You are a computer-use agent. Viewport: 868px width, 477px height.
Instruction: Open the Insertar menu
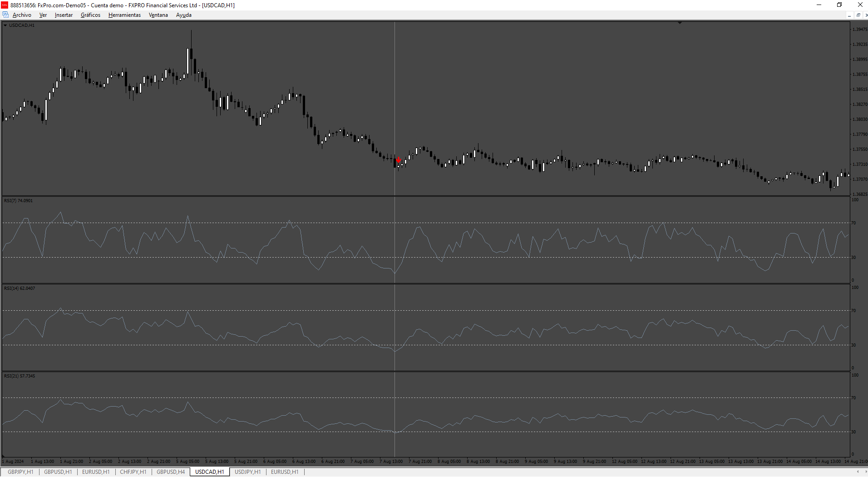64,15
